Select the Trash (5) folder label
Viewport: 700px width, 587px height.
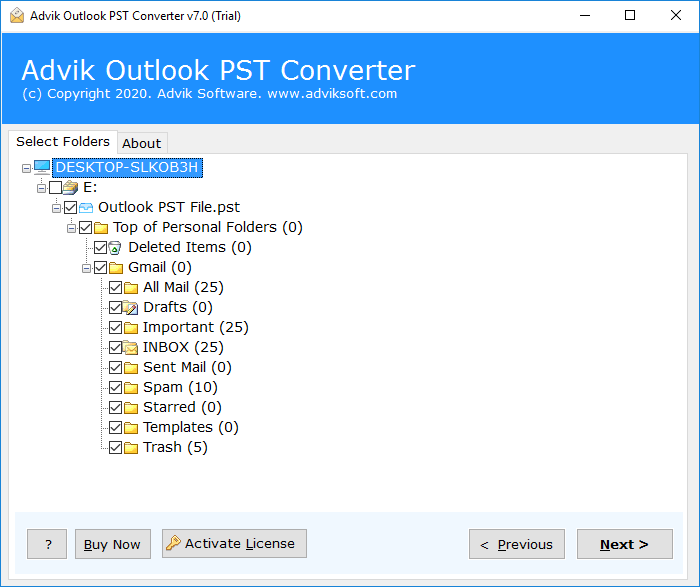click(175, 447)
